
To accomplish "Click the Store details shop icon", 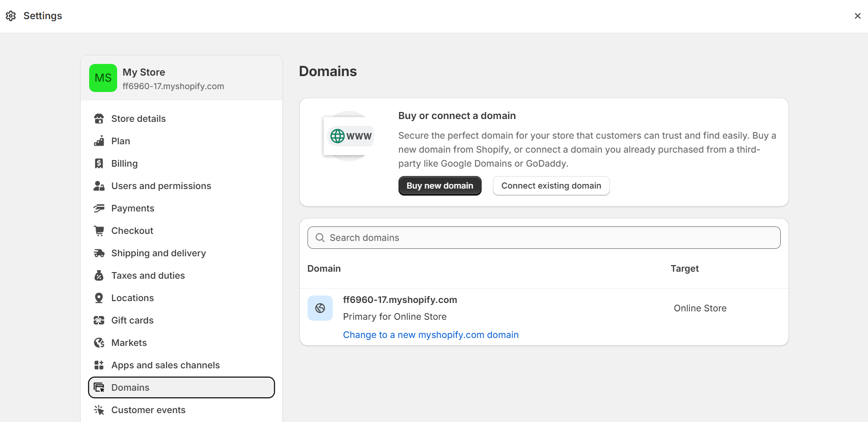I will click(99, 119).
